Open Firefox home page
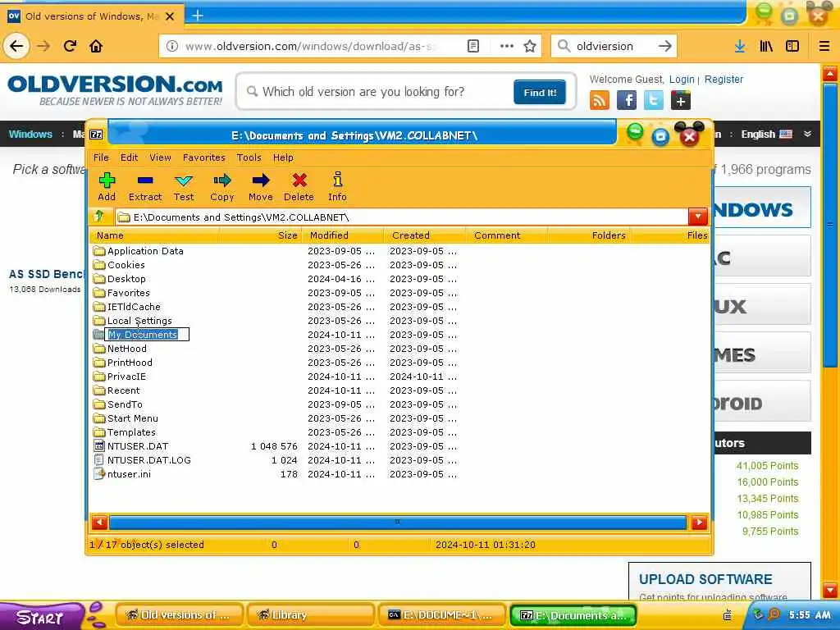The height and width of the screenshot is (630, 840). click(96, 46)
